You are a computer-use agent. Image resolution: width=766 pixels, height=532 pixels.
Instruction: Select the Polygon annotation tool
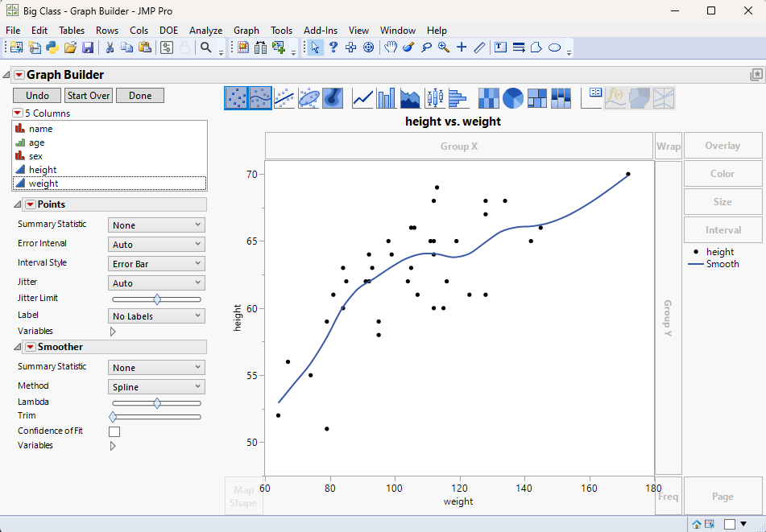pyautogui.click(x=536, y=47)
